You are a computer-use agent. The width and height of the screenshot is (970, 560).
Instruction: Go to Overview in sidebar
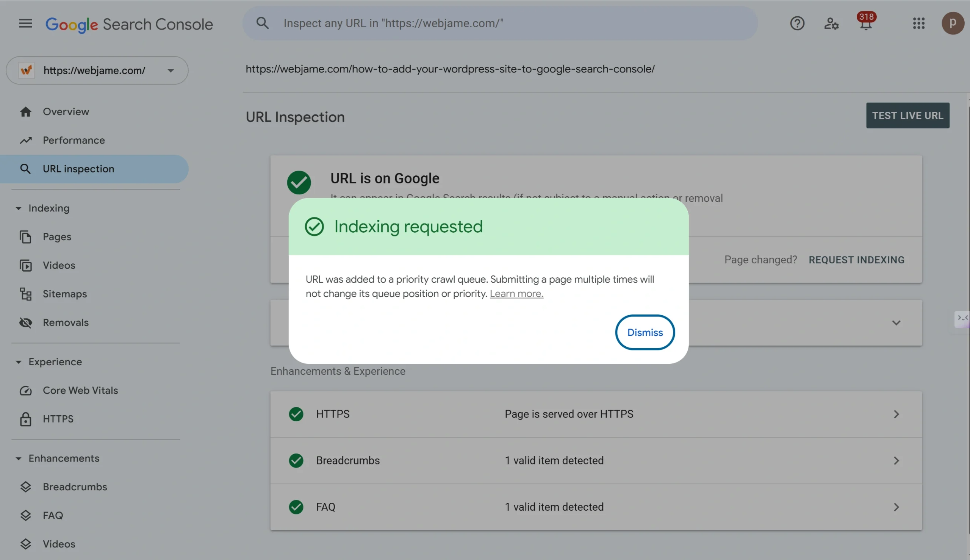(x=94, y=111)
